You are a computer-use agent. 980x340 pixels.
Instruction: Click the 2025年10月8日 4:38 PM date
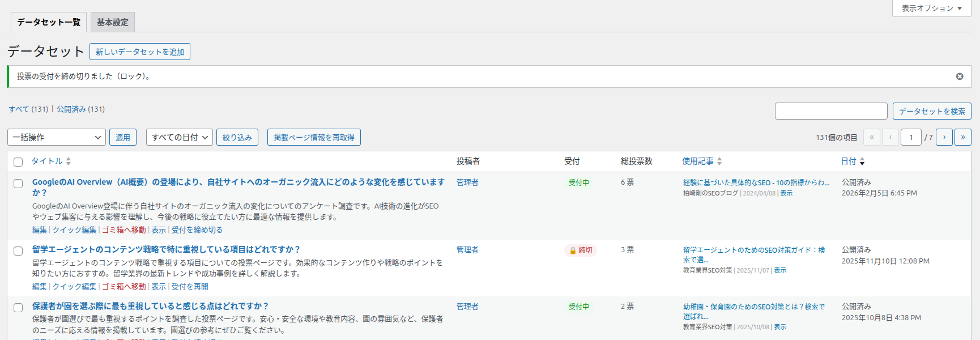(x=881, y=317)
